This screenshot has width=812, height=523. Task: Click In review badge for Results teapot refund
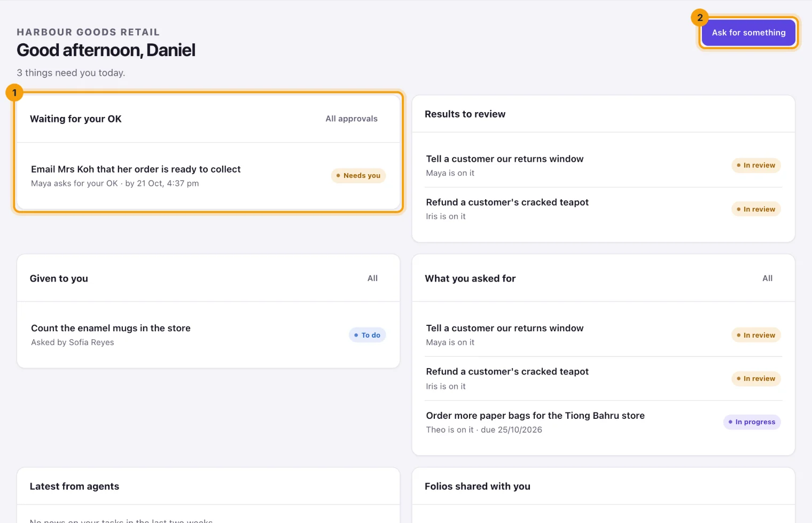click(756, 209)
